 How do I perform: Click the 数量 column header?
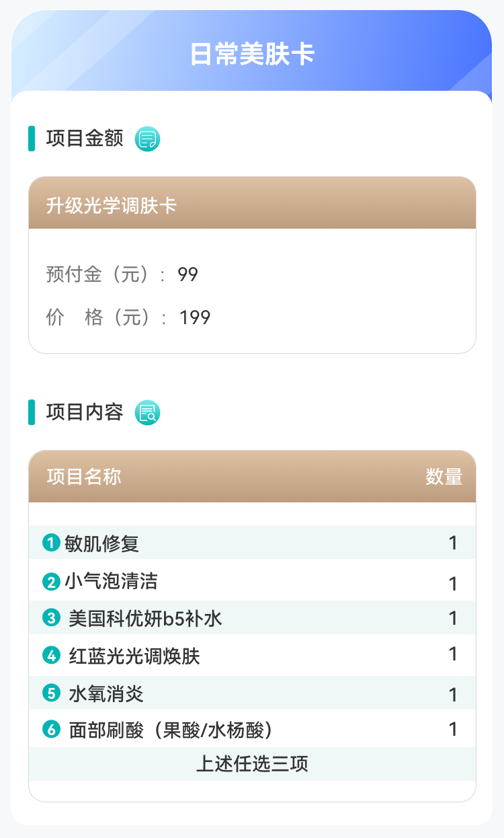(444, 477)
